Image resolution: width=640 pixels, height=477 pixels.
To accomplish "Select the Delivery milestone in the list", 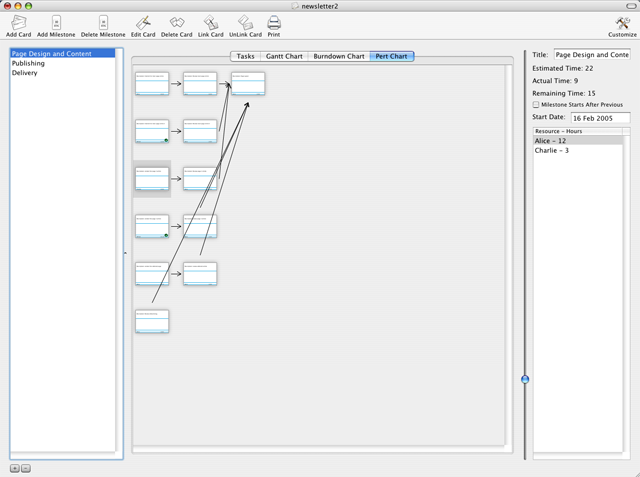I will 25,72.
